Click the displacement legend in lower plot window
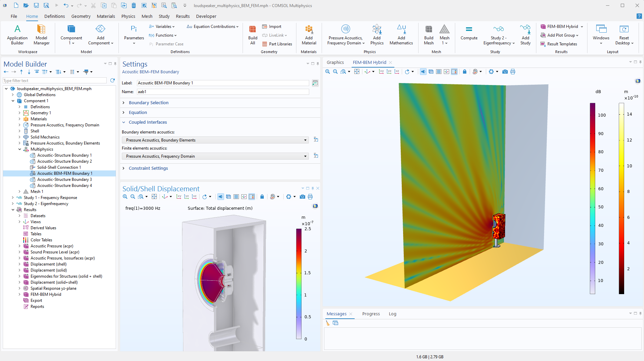The height and width of the screenshot is (361, 644). point(299,284)
